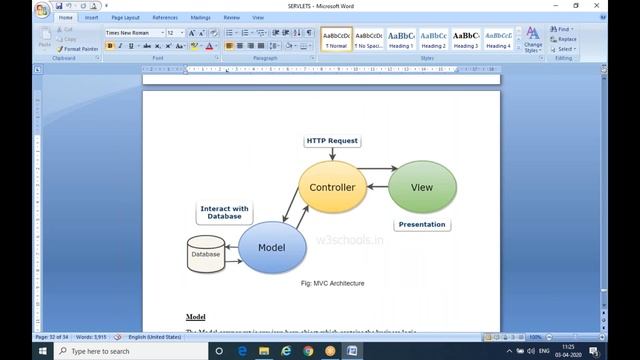Apply the red font color
This screenshot has height=360, width=640.
(x=209, y=46)
